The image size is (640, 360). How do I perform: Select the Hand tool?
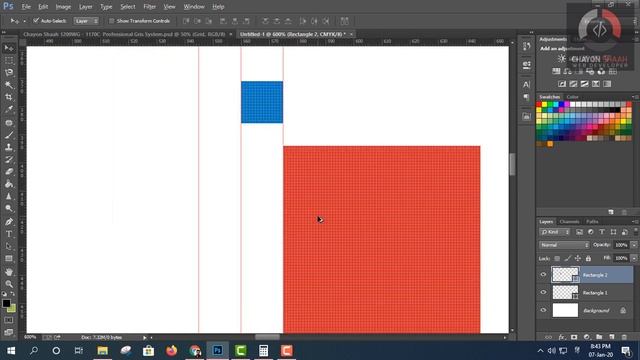(9, 271)
